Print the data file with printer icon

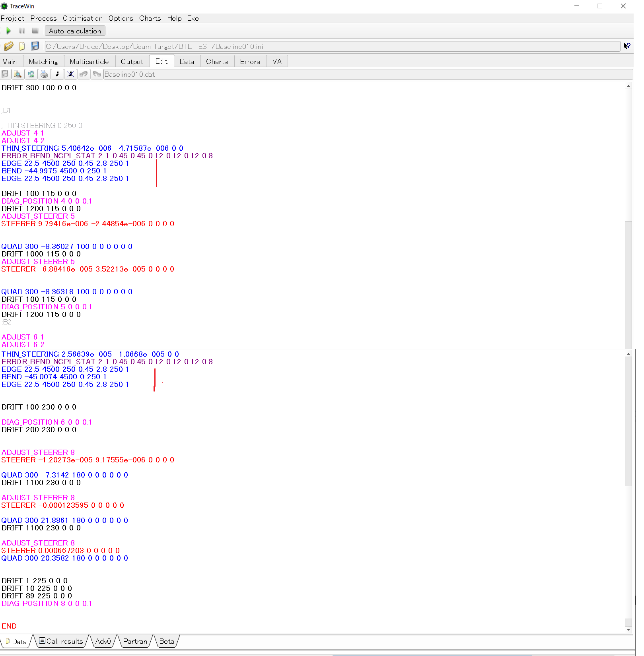44,74
